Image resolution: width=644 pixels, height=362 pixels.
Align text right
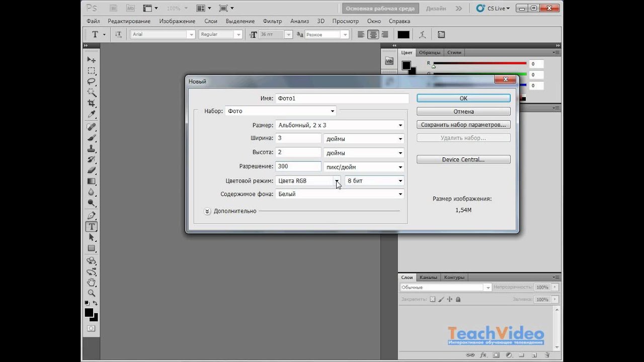pyautogui.click(x=385, y=34)
